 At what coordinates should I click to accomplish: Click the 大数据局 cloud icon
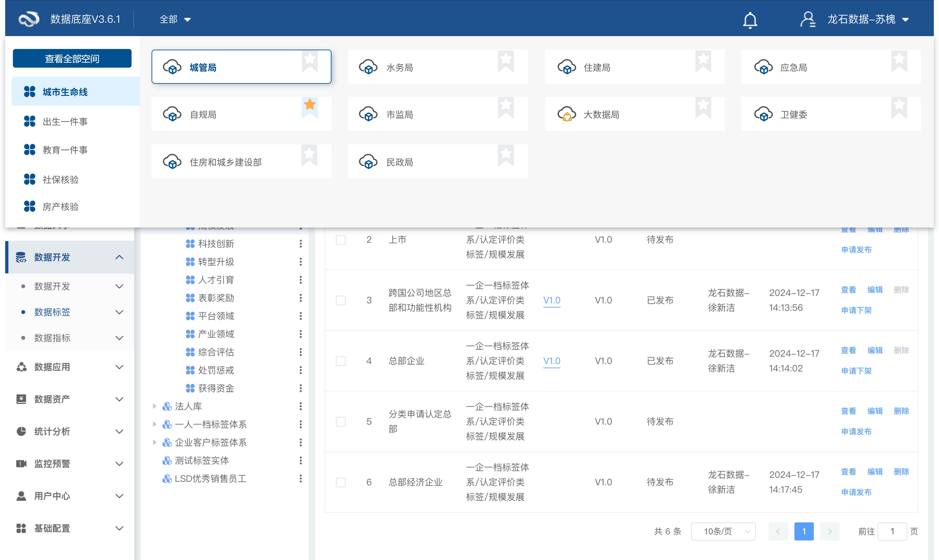point(566,114)
